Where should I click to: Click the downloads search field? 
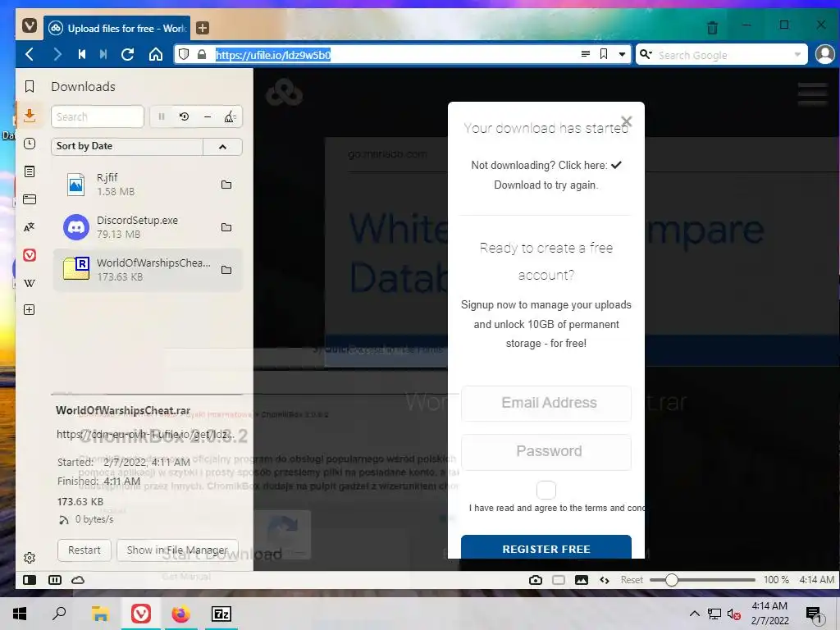tap(98, 116)
